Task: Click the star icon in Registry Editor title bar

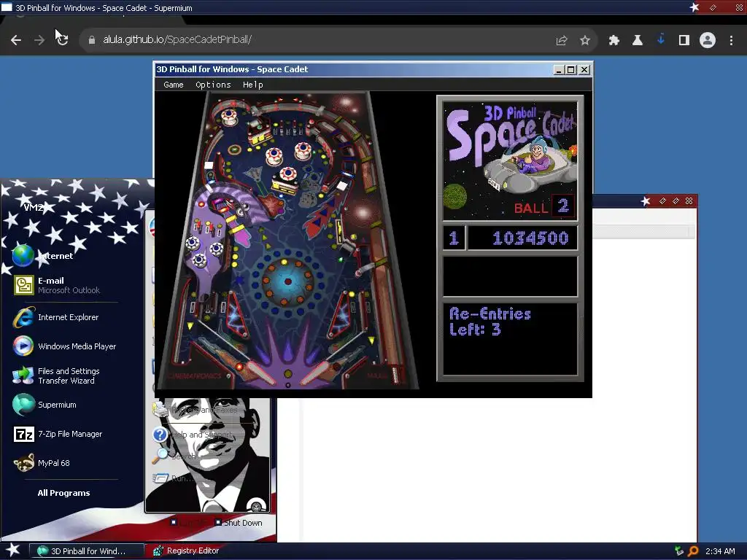Action: 646,201
